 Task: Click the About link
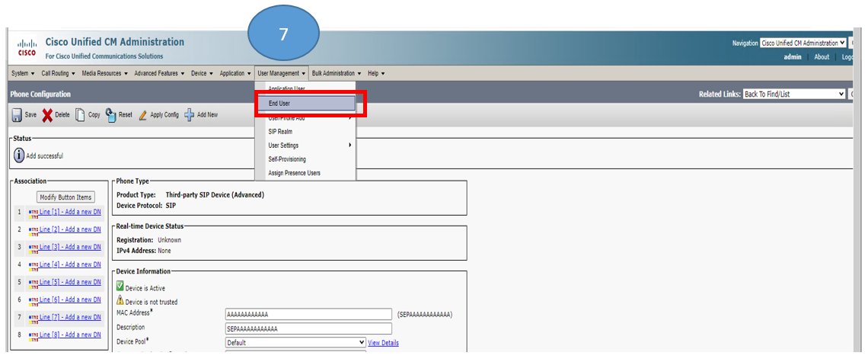(822, 57)
